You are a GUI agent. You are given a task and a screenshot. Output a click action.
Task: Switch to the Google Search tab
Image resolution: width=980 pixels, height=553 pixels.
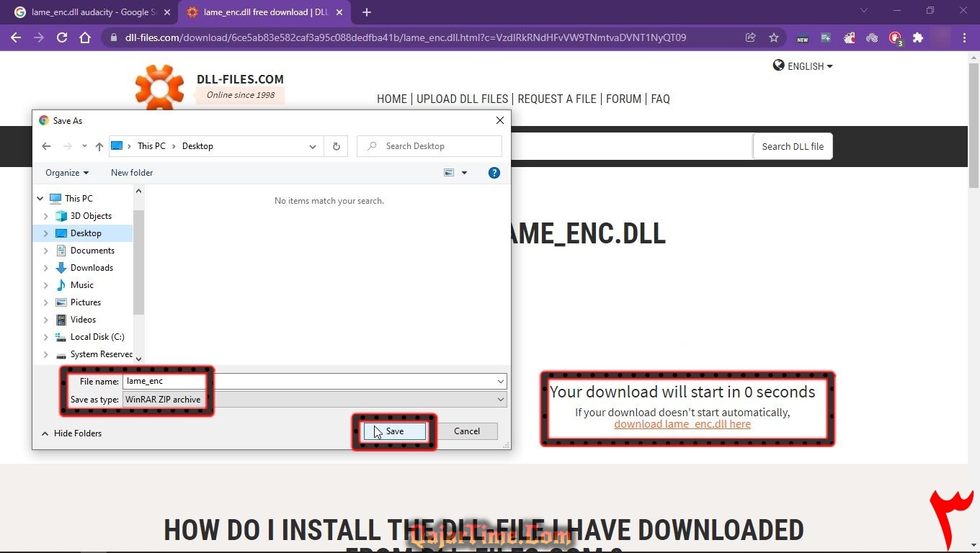coord(90,12)
